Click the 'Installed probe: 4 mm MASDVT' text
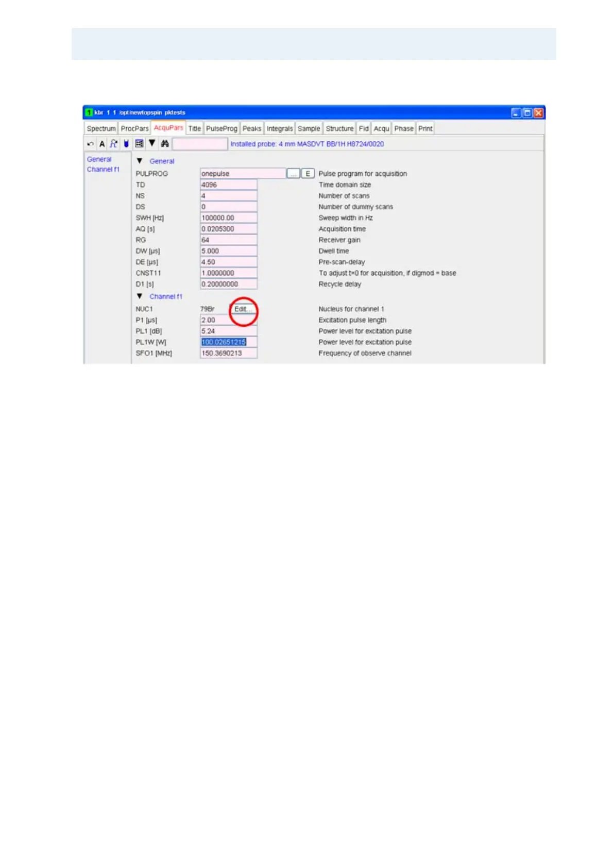This screenshot has width=613, height=868. tap(307, 144)
